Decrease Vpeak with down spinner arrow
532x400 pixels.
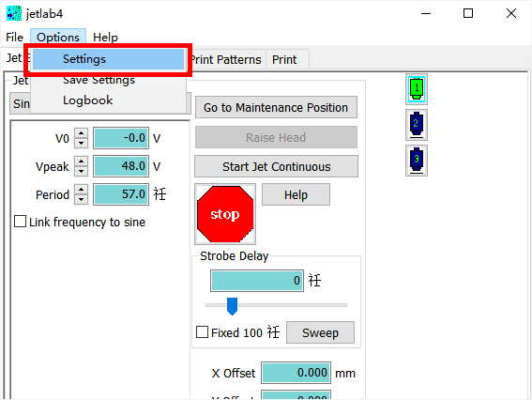(81, 171)
